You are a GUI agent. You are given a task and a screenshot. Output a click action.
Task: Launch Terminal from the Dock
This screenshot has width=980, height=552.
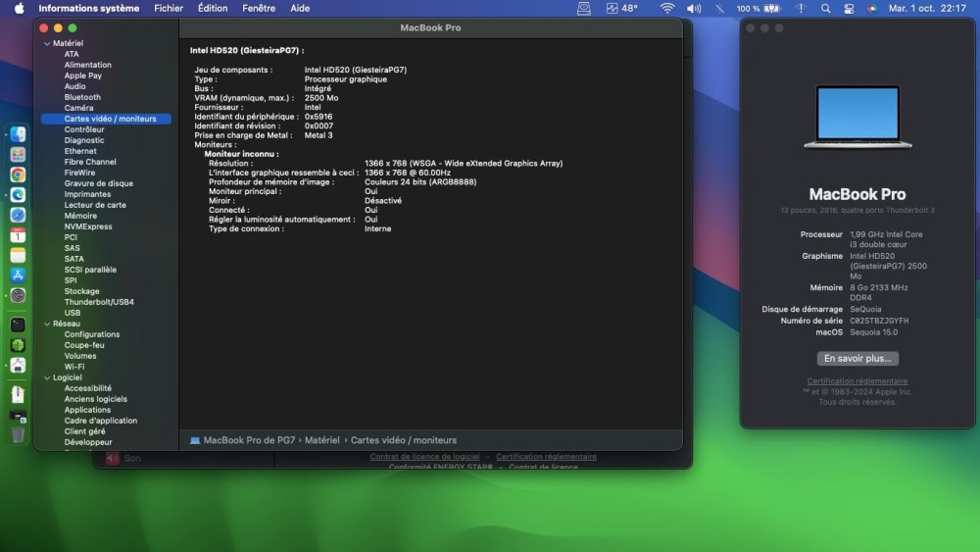[18, 325]
